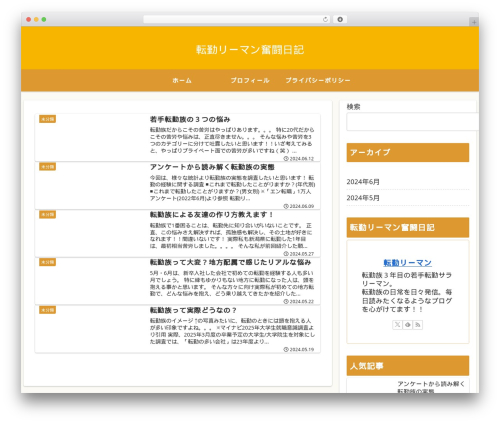500x423 pixels.
Task: Click the round browser toolbar button beside address bar
Action: (x=340, y=19)
